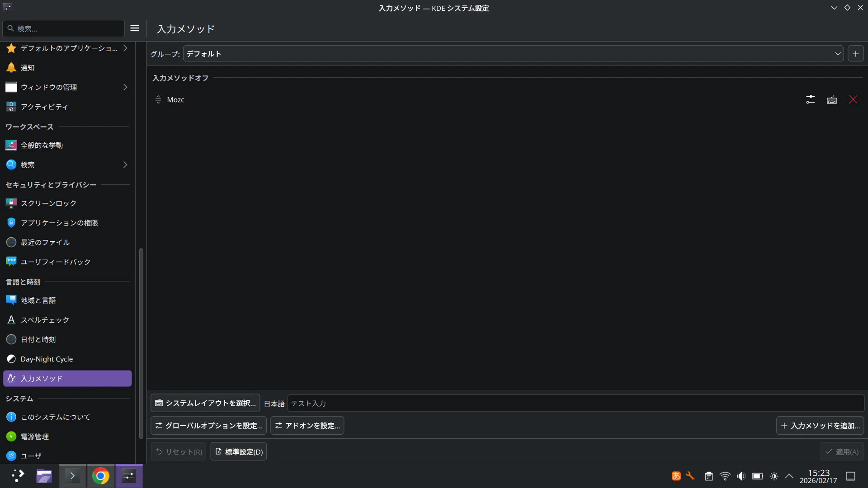Expand the 検索 sidebar chevron
This screenshot has height=488, width=868.
pos(125,164)
